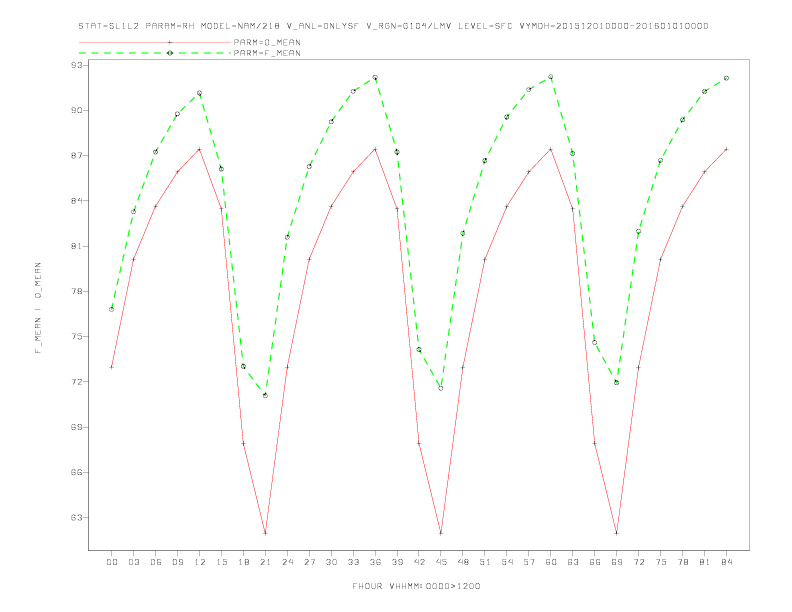The width and height of the screenshot is (792, 612).
Task: Click the O_MEAN plus marker at hour 84
Action: pos(726,149)
